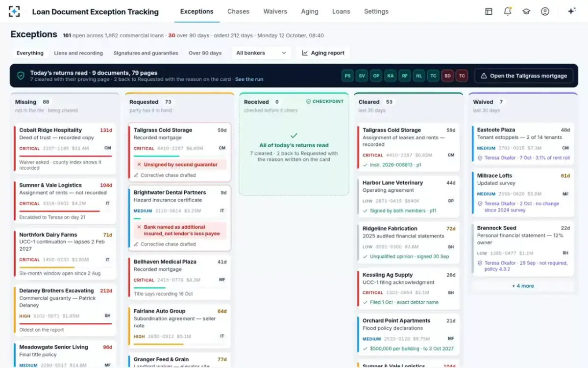Screen dimensions: 588x368
Task: Click the aging progress bar on Cobalt Ridge Hospitality
Action: pyautogui.click(x=66, y=156)
